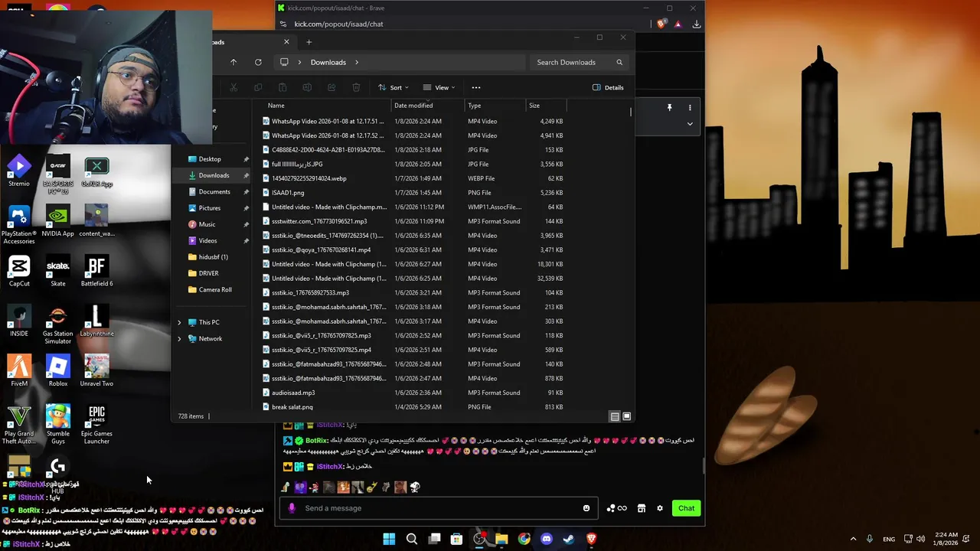Open the hidusbf (1) folder shortcut
This screenshot has width=980, height=551.
tap(213, 257)
